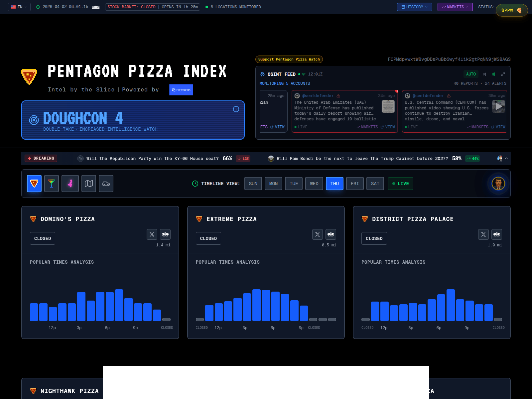
Task: Select the cocktail glass bar category icon
Action: click(x=52, y=184)
